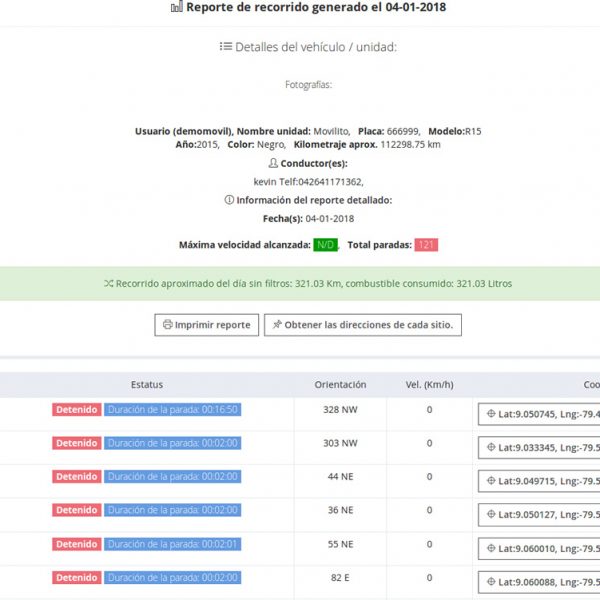Click the crosshair icon for Lat:9.060088
Image resolution: width=600 pixels, height=600 pixels.
(x=491, y=582)
